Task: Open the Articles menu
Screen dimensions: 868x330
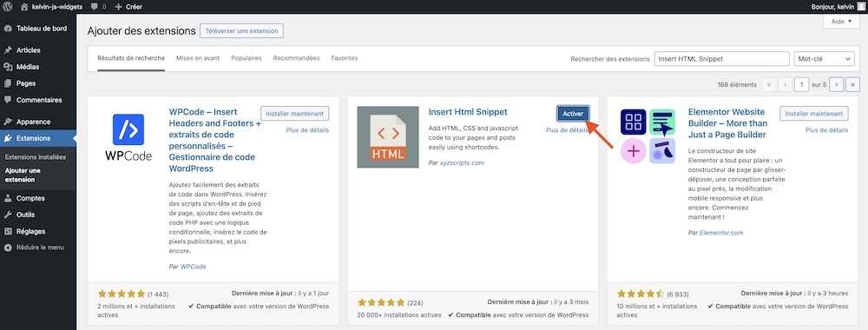Action: [29, 50]
